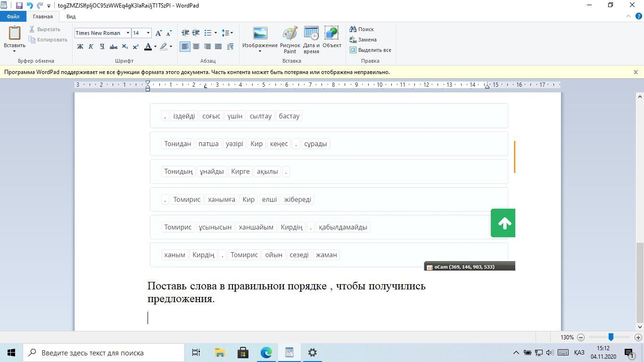644x362 pixels.
Task: Open the Times New Roman font dropdown
Action: [x=128, y=33]
